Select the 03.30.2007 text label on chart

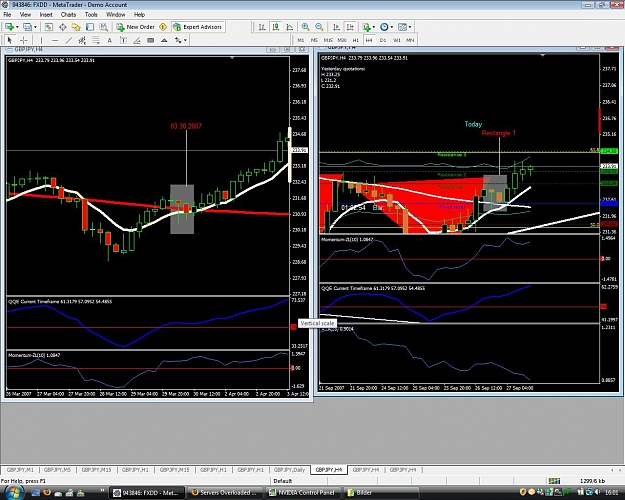186,126
